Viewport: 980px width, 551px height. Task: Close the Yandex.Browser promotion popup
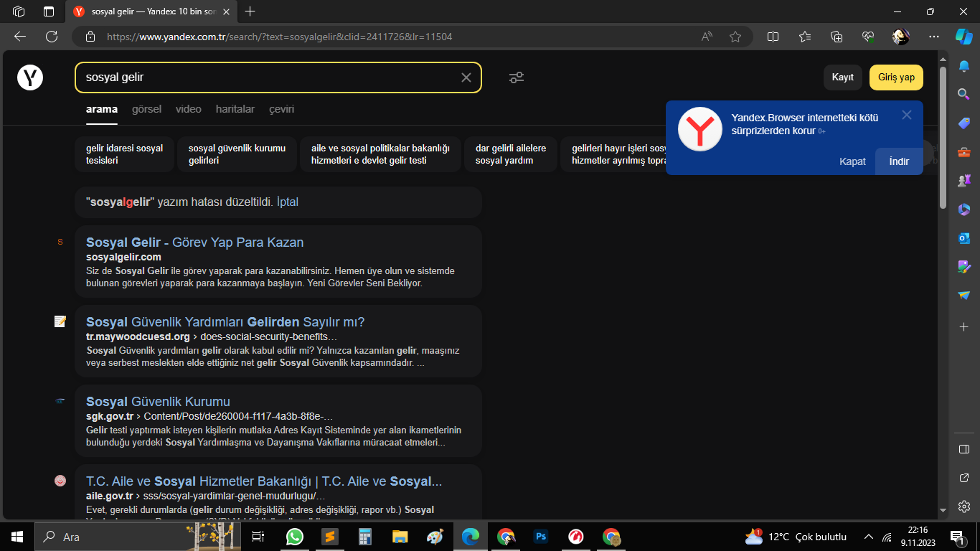tap(907, 115)
